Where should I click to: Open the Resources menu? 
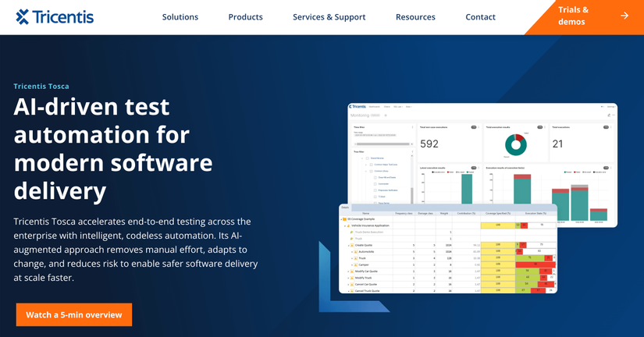click(415, 17)
